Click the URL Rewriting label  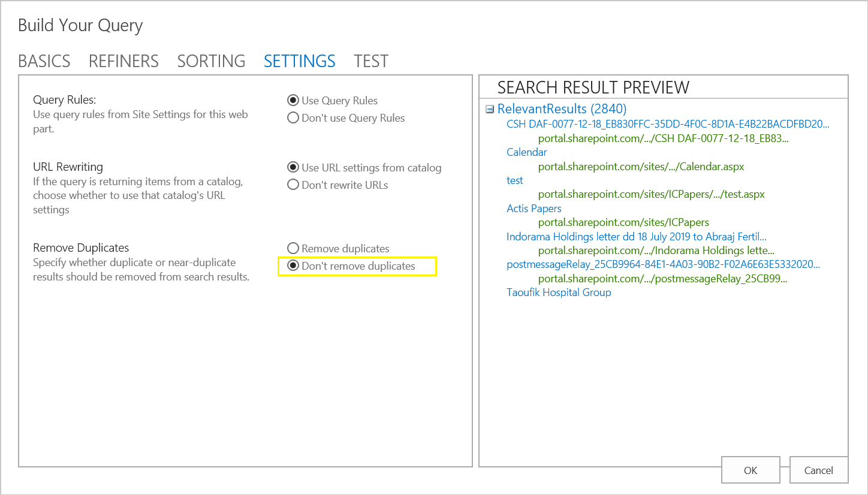[68, 167]
